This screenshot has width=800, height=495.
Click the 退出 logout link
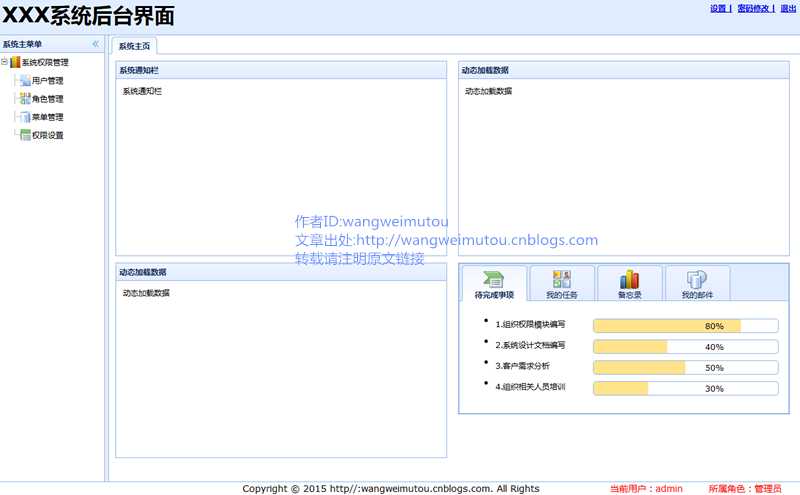[x=788, y=9]
